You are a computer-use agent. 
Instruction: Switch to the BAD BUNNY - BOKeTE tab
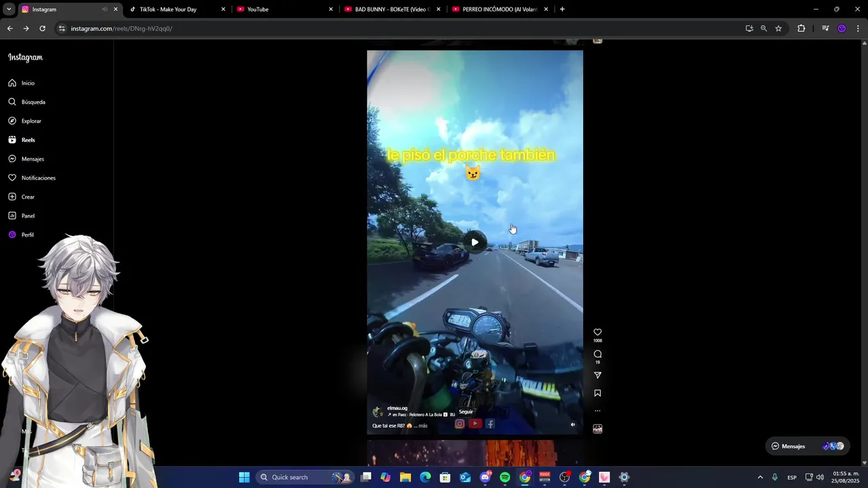[x=393, y=9]
